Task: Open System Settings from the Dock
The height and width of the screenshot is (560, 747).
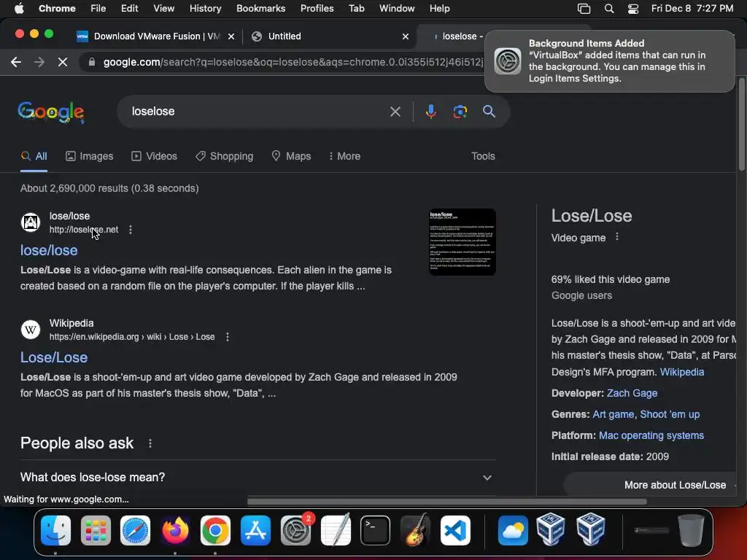Action: pos(295,530)
